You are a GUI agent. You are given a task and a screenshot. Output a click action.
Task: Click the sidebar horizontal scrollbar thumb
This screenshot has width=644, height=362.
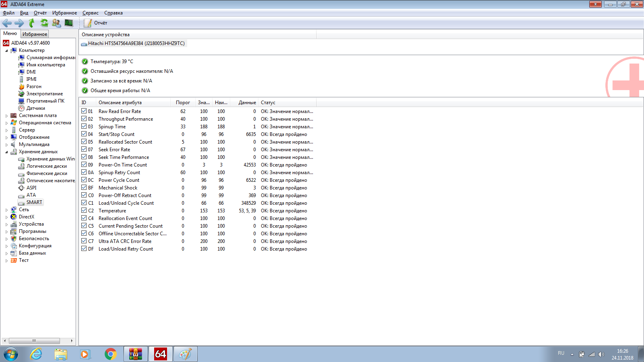tap(34, 341)
